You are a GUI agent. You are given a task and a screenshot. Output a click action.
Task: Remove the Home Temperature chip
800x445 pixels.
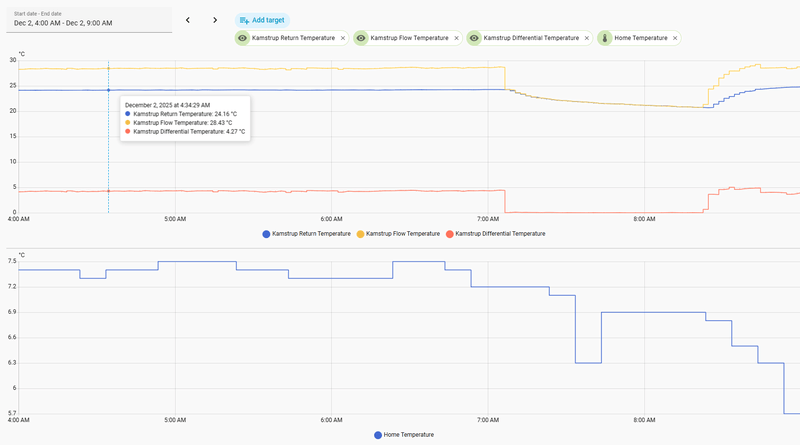coord(675,38)
